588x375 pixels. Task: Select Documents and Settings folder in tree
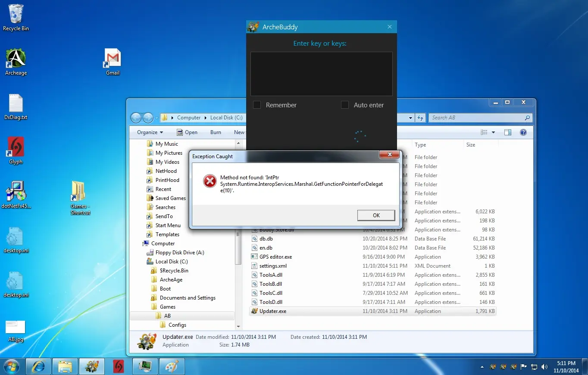[188, 298]
